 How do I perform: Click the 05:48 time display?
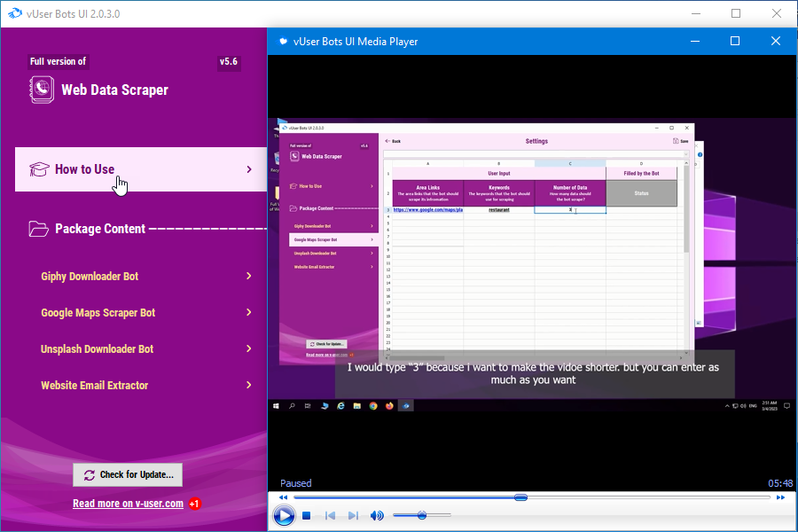[780, 483]
